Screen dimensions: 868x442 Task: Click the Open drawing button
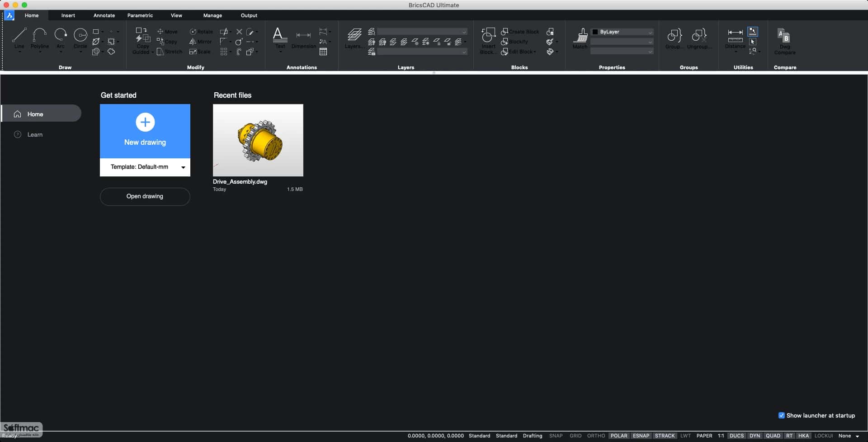pyautogui.click(x=145, y=196)
